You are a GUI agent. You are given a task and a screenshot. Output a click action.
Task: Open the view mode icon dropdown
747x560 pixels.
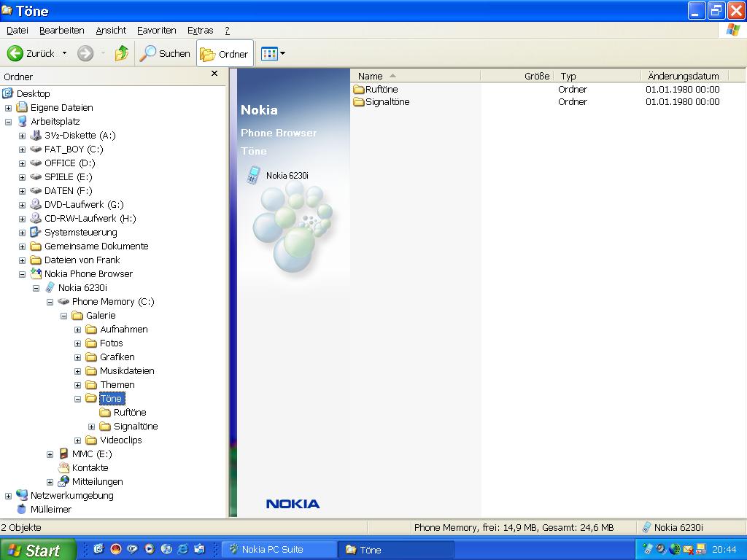point(273,53)
